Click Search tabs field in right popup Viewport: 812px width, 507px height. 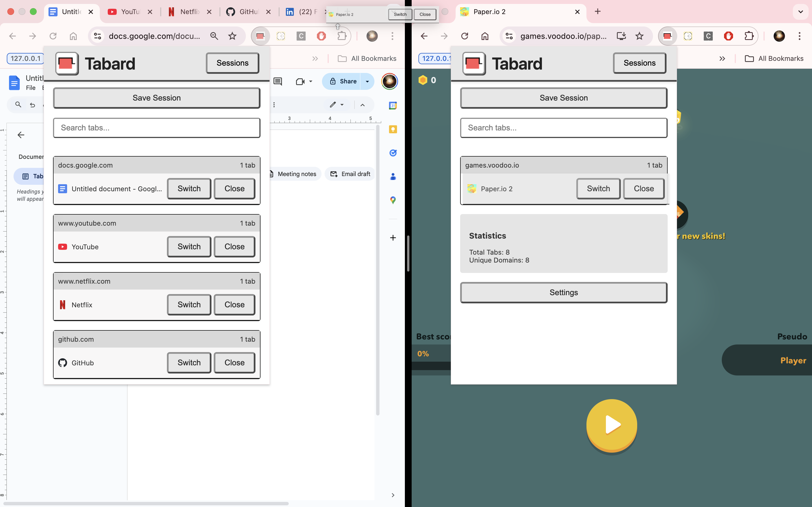tap(564, 128)
